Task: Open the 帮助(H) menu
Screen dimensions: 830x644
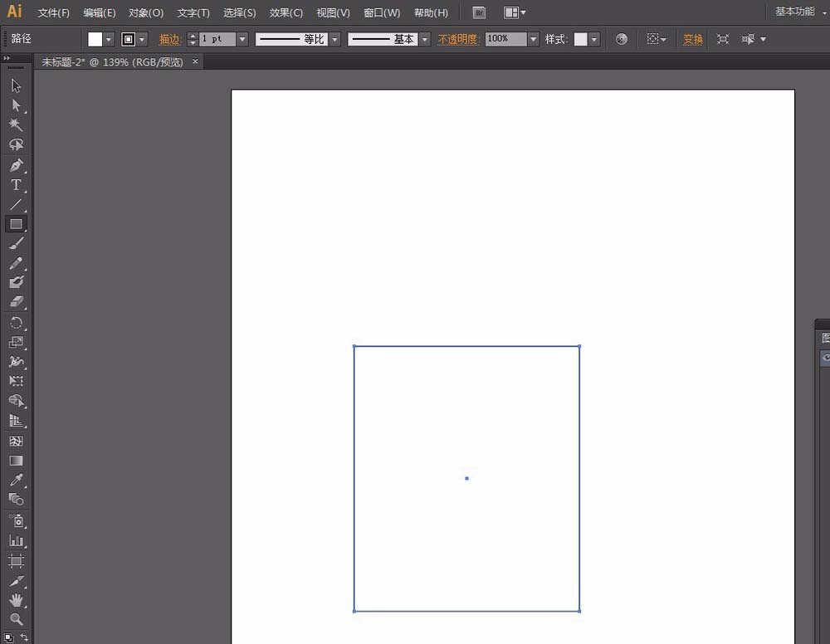Action: point(431,12)
